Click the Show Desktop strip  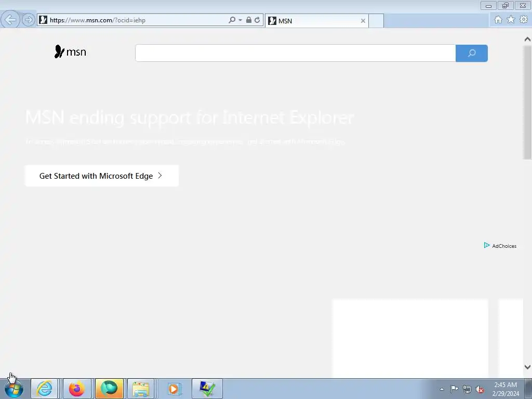click(528, 389)
